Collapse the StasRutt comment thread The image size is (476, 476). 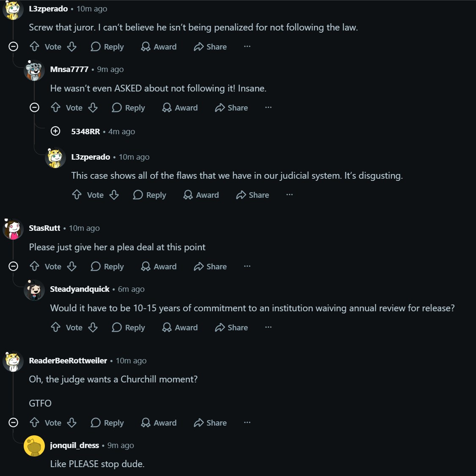14,266
